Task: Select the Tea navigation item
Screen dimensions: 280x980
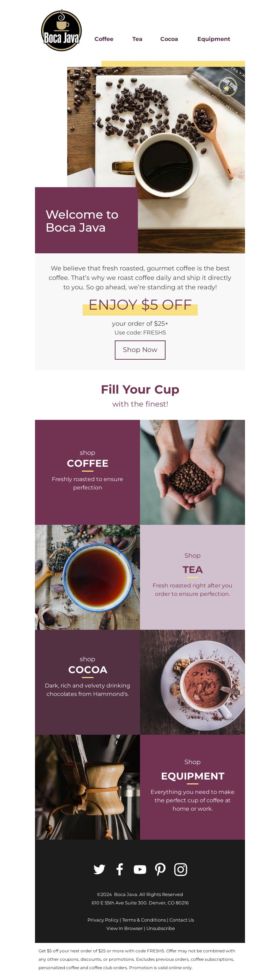Action: pyautogui.click(x=137, y=39)
